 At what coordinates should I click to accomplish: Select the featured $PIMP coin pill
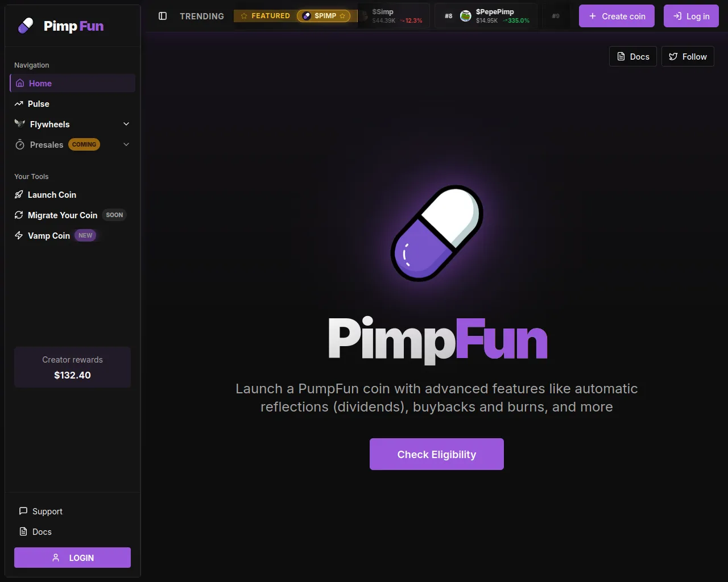pos(324,16)
